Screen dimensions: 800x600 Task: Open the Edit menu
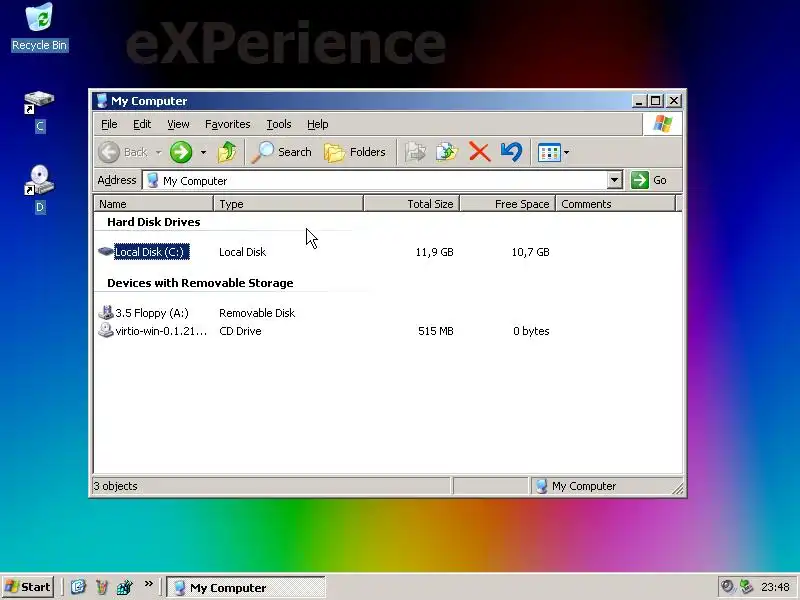click(x=142, y=124)
